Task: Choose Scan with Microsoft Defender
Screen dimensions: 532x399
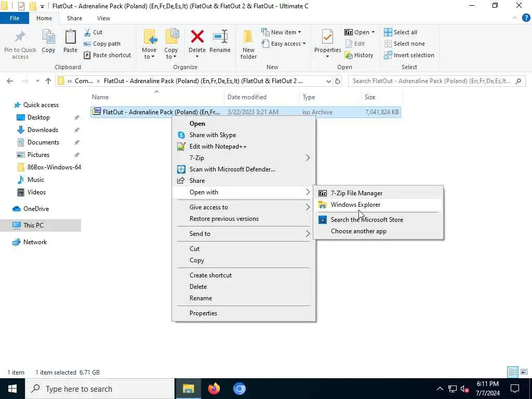Action: tap(244, 169)
